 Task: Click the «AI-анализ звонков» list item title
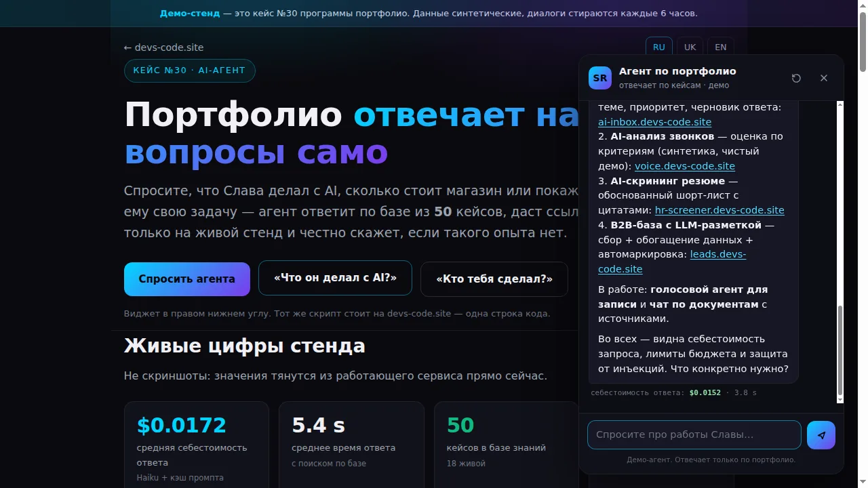tap(663, 136)
